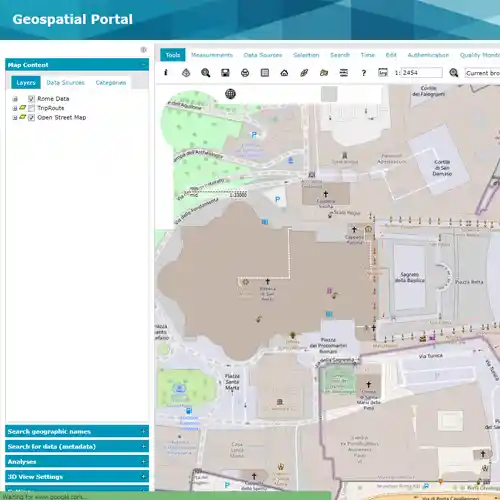Click the Santa Maria della Pietà cross marker

[368, 384]
